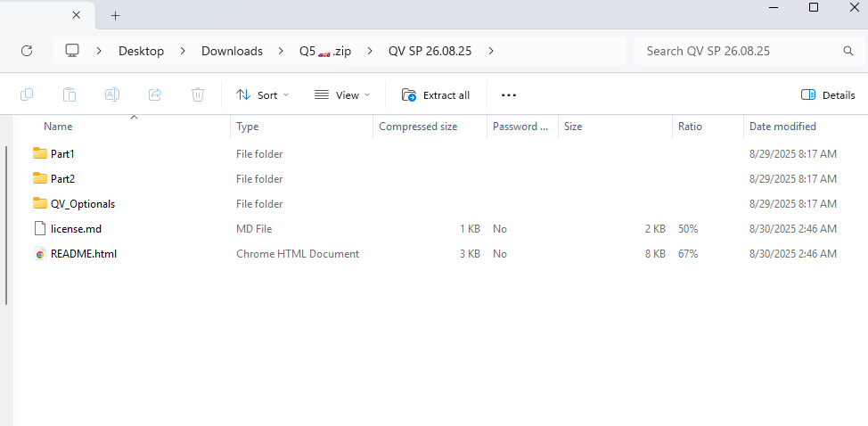Select the license.md file icon

pos(39,228)
